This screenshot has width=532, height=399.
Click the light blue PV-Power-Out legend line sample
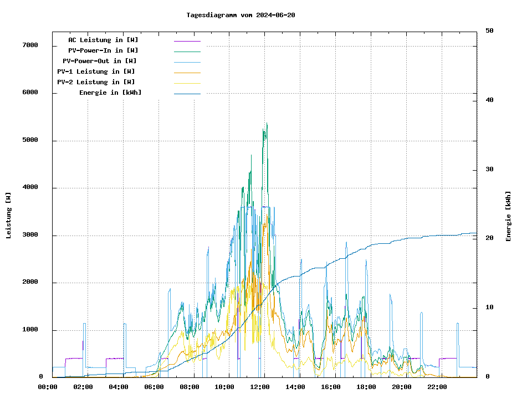pyautogui.click(x=187, y=62)
